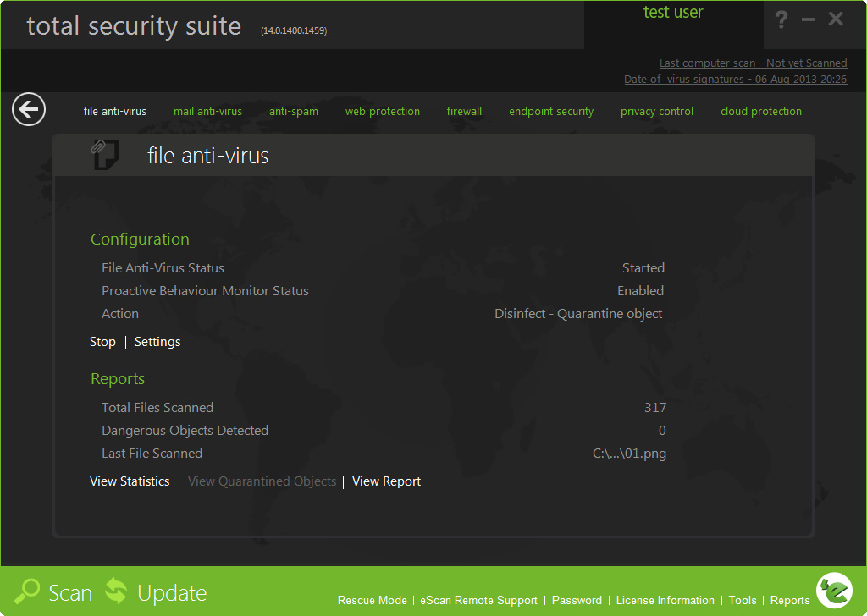The image size is (867, 616).
Task: Click the magnifier Scan icon
Action: [x=26, y=591]
